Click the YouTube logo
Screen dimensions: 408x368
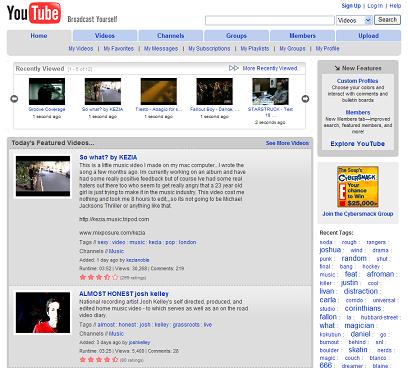click(x=34, y=13)
